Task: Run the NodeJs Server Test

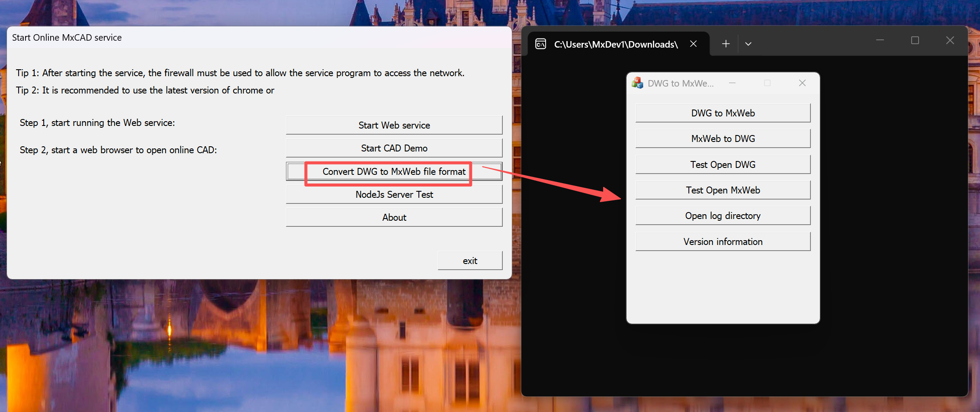Action: [394, 194]
